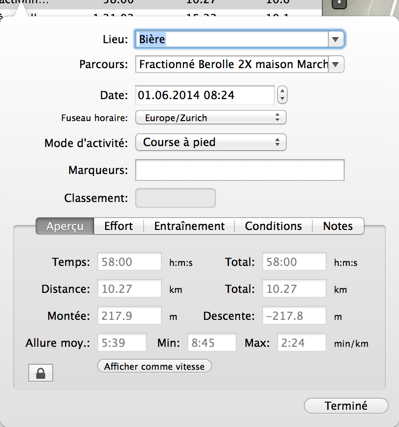The image size is (399, 427).
Task: Open the Mode d'activité Course à pied dropdown
Action: pyautogui.click(x=211, y=142)
